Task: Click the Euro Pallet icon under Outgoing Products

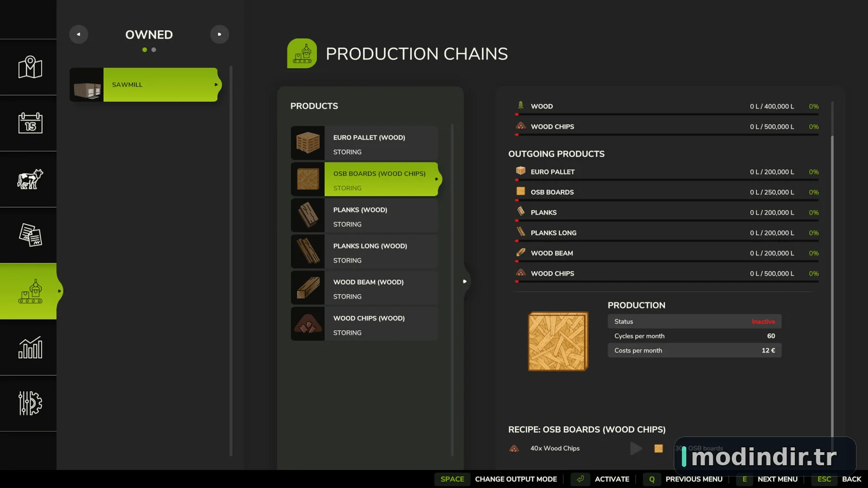Action: (521, 171)
